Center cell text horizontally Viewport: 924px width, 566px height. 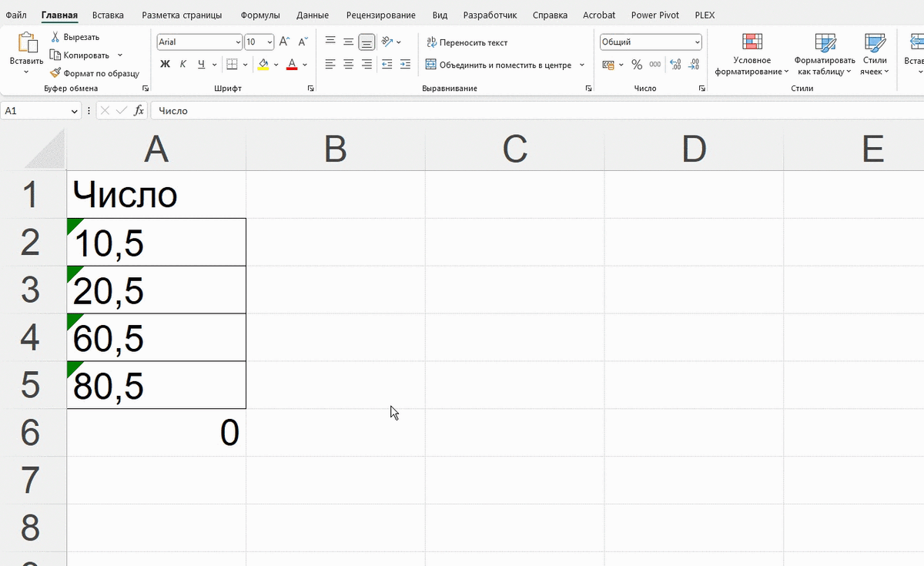tap(349, 65)
